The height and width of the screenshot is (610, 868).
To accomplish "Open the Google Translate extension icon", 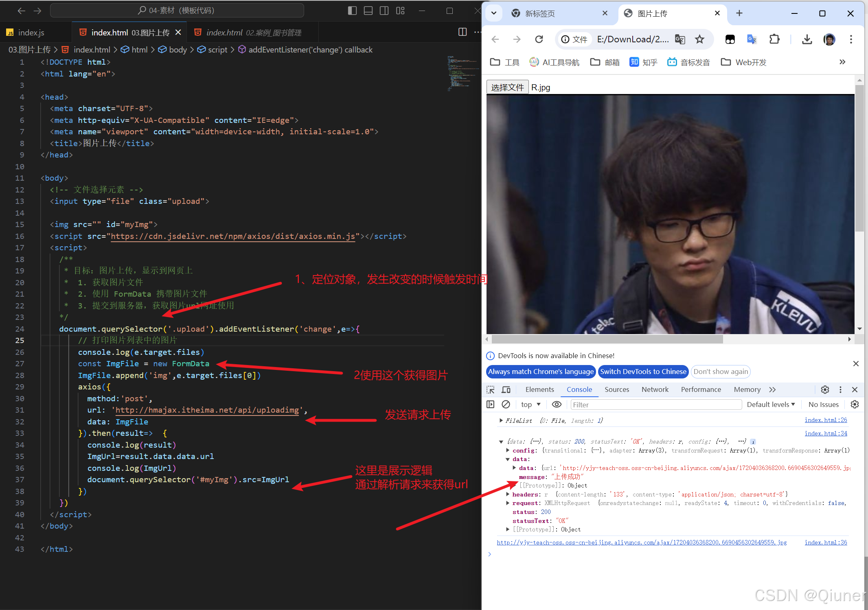I will point(752,39).
